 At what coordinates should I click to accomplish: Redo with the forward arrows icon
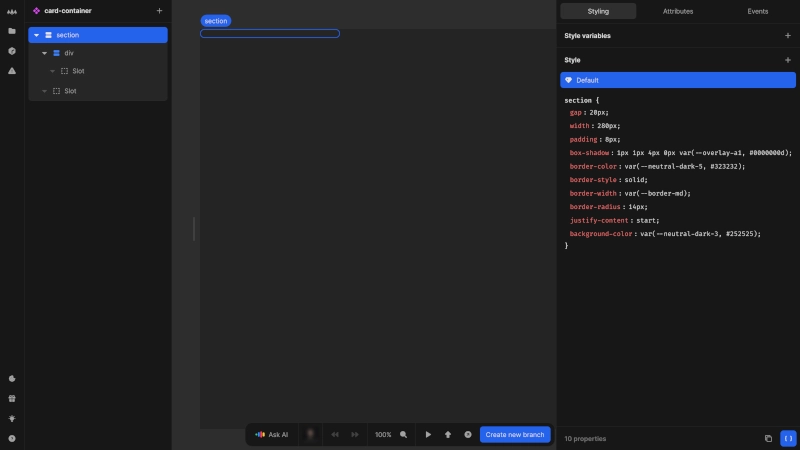point(355,435)
